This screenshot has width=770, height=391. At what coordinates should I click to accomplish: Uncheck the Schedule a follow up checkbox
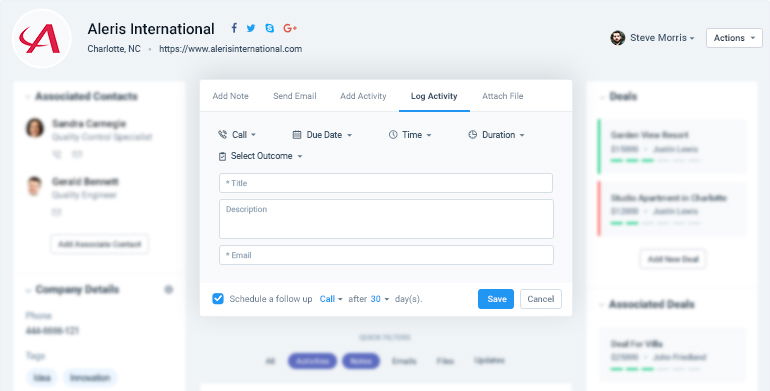[218, 299]
